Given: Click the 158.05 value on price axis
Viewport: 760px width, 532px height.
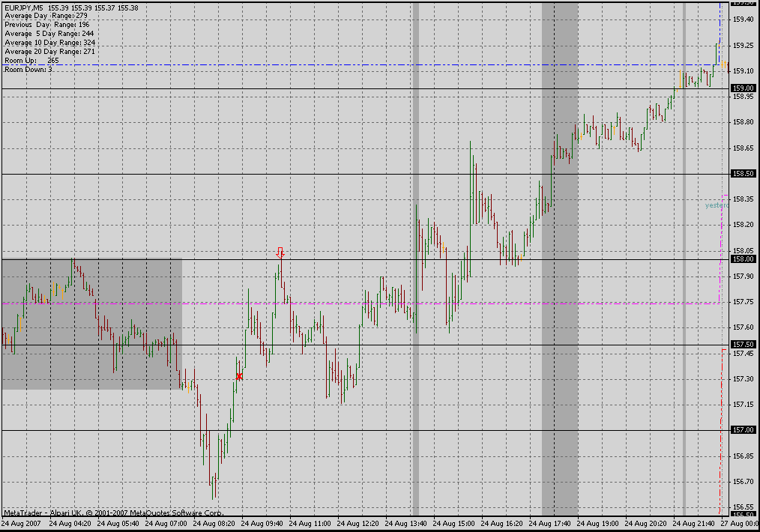Looking at the screenshot, I should click(x=743, y=251).
